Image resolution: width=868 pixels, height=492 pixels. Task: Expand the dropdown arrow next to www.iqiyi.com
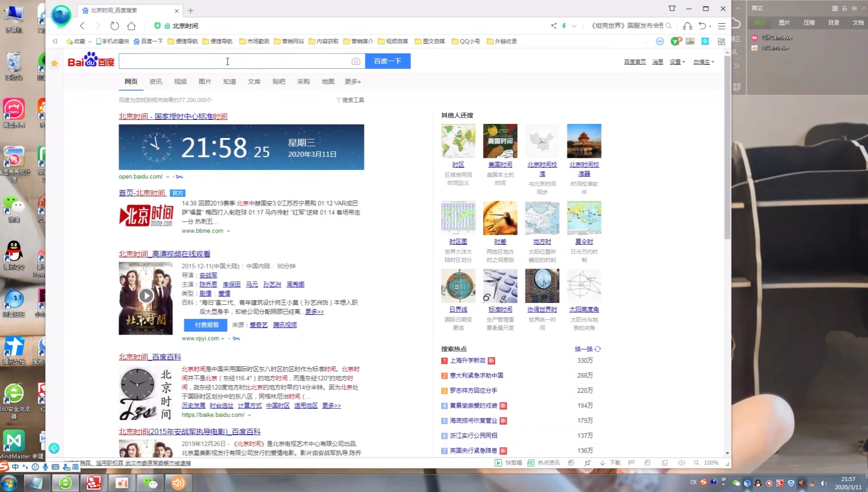222,339
